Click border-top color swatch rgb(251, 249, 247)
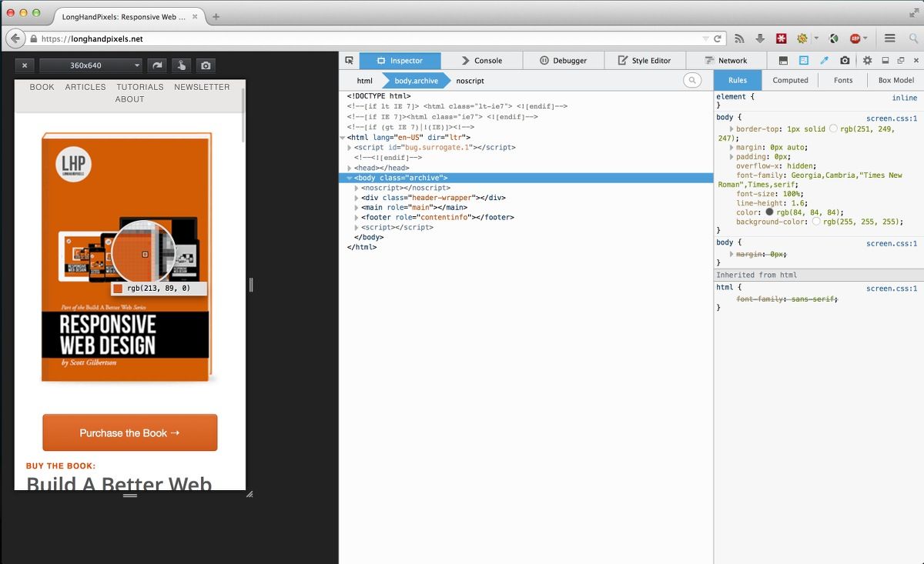The height and width of the screenshot is (564, 924). [833, 128]
